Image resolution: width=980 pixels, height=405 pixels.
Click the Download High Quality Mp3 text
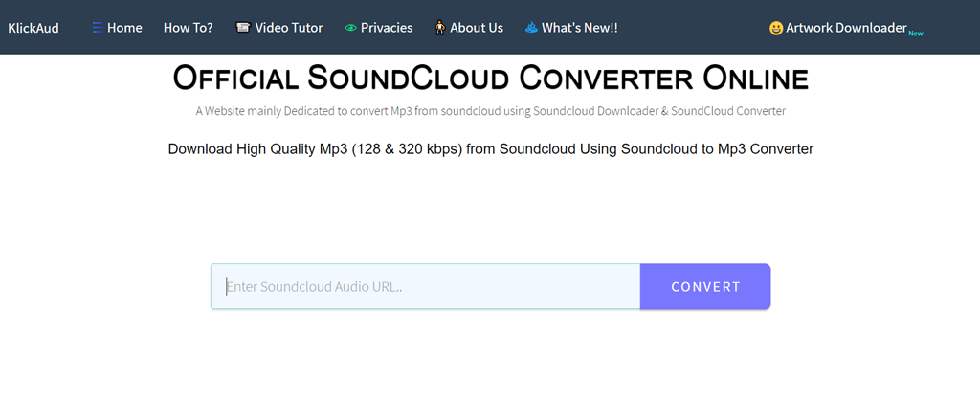[x=490, y=149]
